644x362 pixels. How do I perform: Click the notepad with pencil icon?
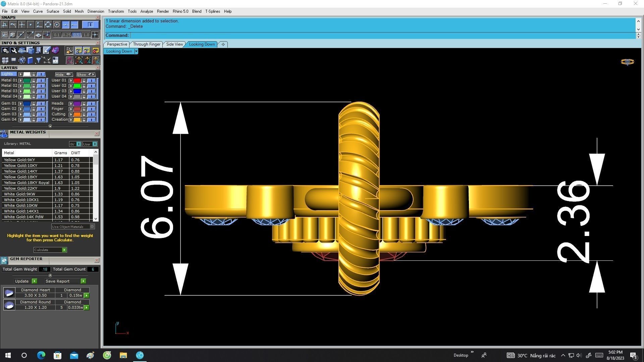point(47,50)
